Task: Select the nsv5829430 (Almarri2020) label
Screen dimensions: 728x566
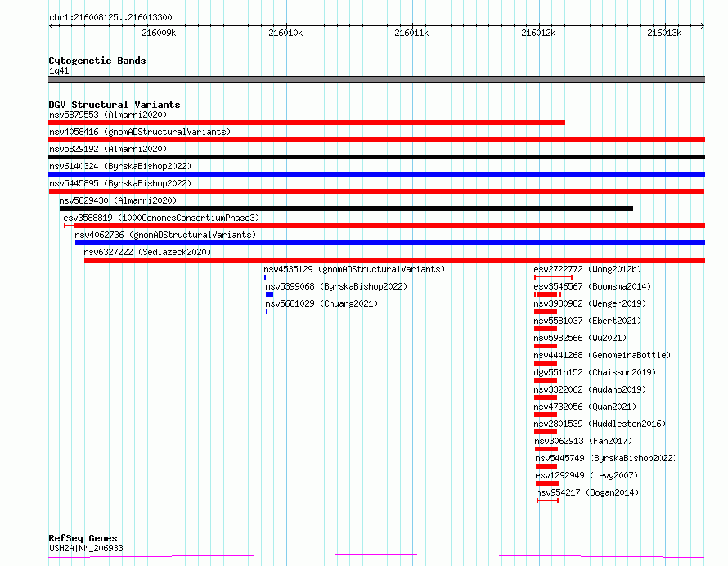Action: pyautogui.click(x=118, y=200)
